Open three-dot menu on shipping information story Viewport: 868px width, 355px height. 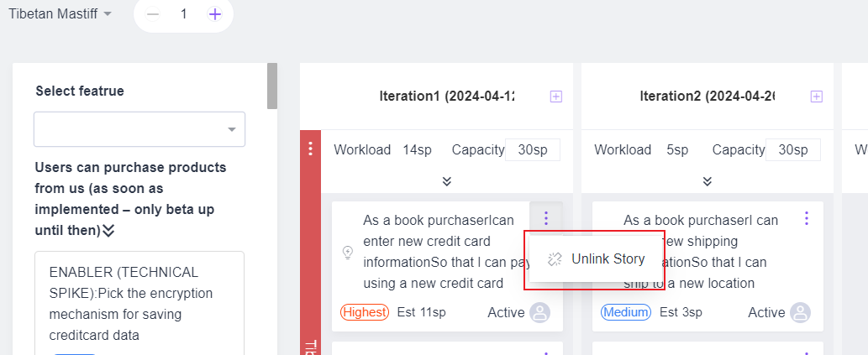tap(807, 218)
